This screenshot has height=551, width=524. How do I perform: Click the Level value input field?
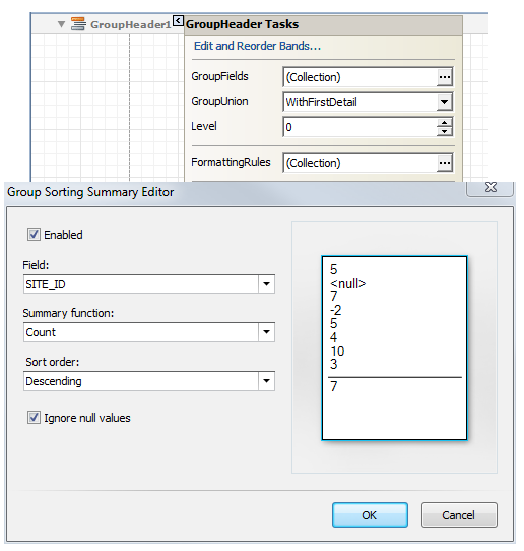(360, 127)
